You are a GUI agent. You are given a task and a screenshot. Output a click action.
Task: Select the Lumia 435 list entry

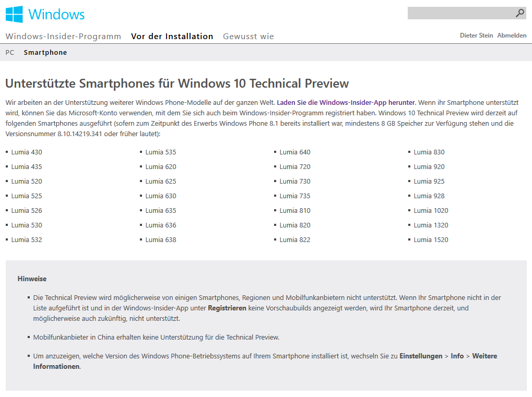click(x=27, y=167)
